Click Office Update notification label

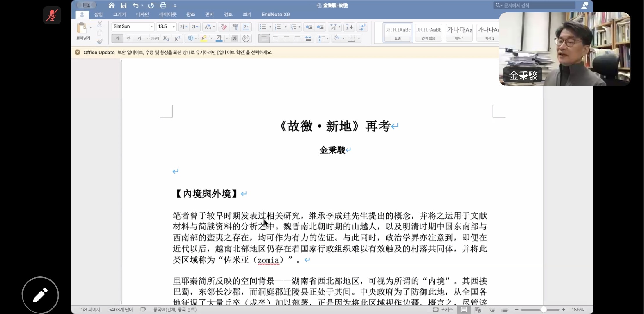click(99, 52)
